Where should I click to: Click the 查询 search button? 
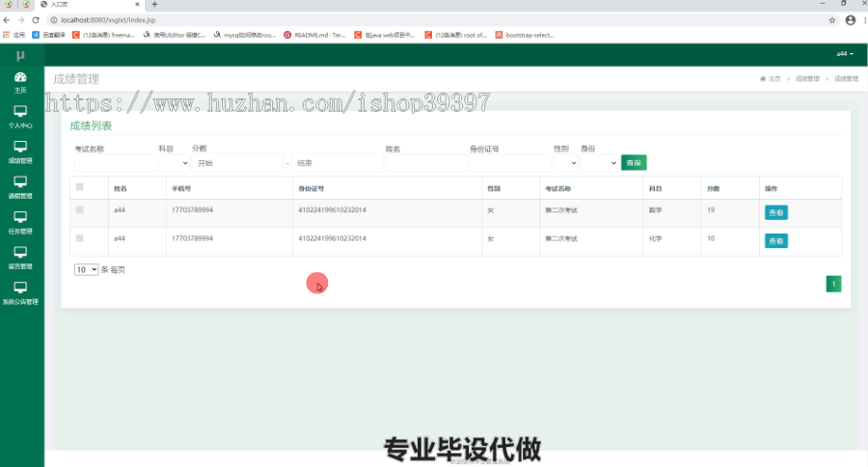point(634,163)
